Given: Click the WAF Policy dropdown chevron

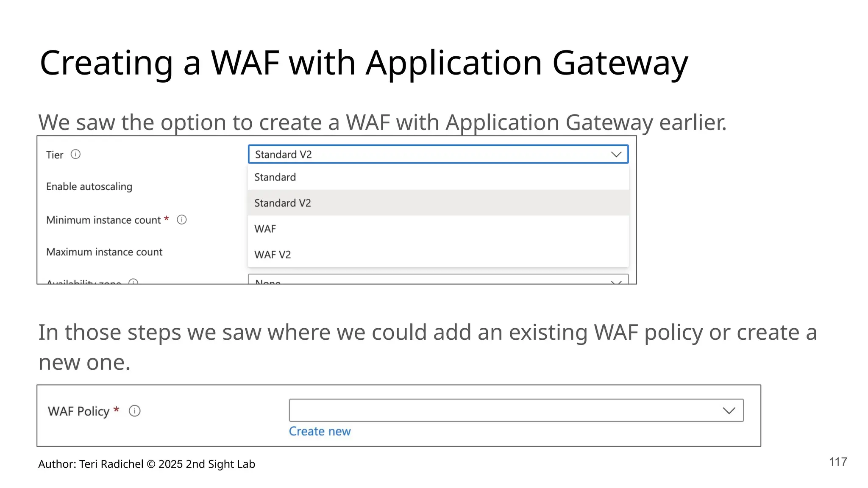Looking at the screenshot, I should (x=729, y=410).
